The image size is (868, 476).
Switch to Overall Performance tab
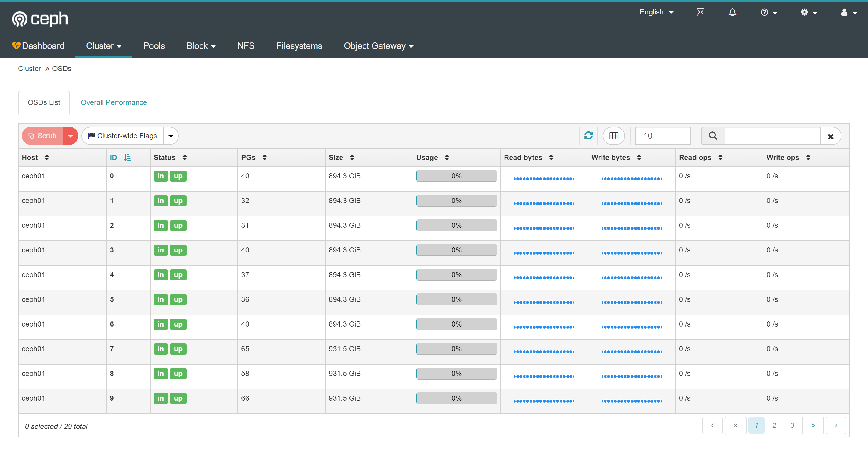pos(114,102)
